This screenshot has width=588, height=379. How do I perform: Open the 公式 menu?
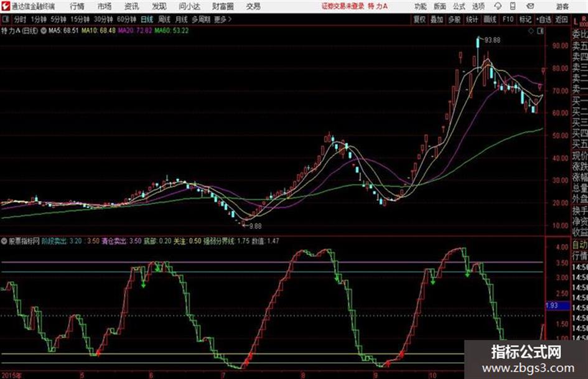pyautogui.click(x=459, y=6)
